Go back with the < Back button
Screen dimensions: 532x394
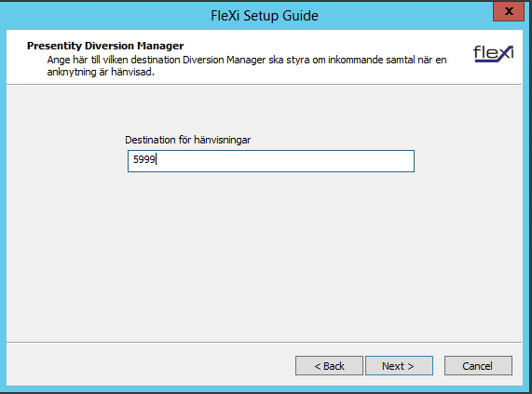(329, 365)
